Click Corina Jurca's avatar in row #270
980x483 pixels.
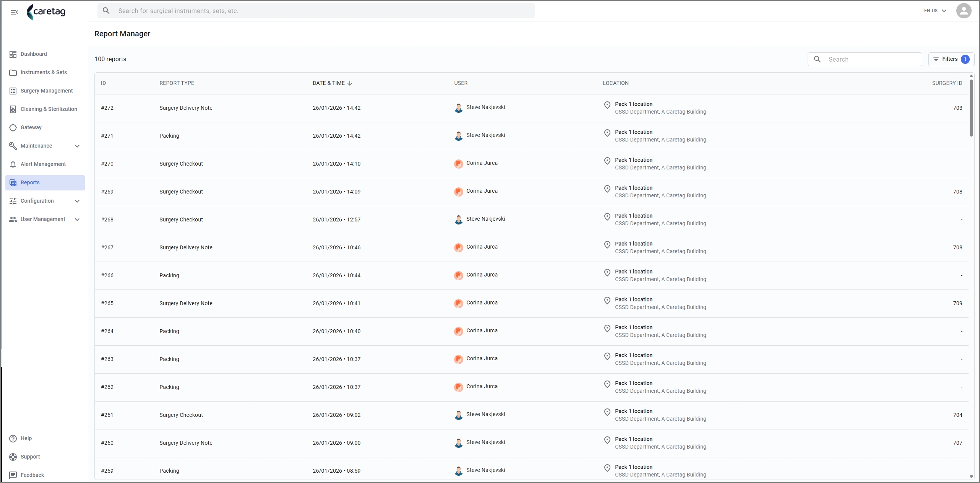click(x=458, y=164)
